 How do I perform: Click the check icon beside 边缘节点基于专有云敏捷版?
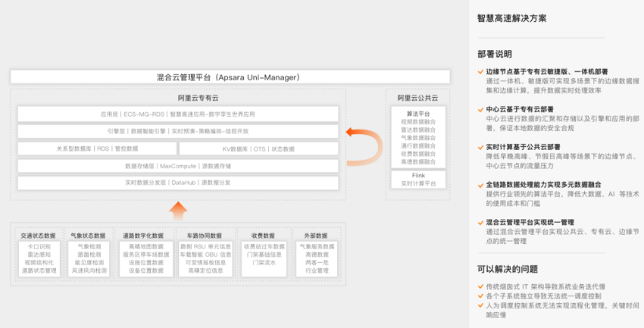pyautogui.click(x=480, y=72)
